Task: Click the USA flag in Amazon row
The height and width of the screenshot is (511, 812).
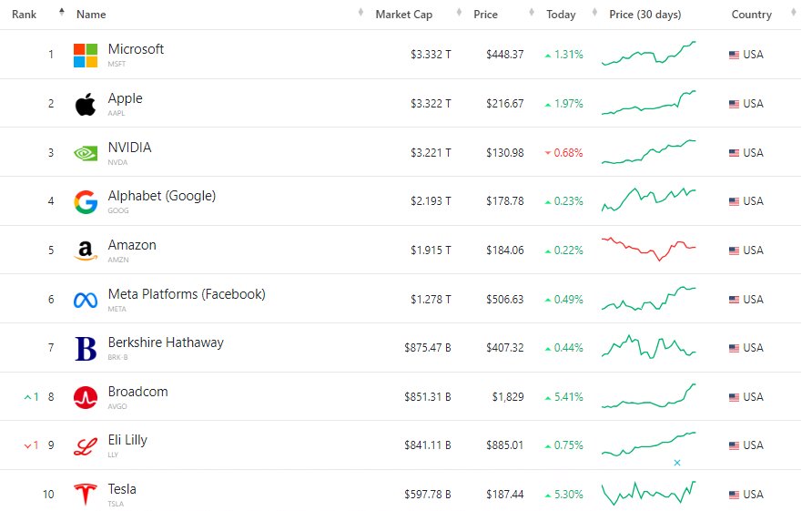Action: [x=734, y=250]
